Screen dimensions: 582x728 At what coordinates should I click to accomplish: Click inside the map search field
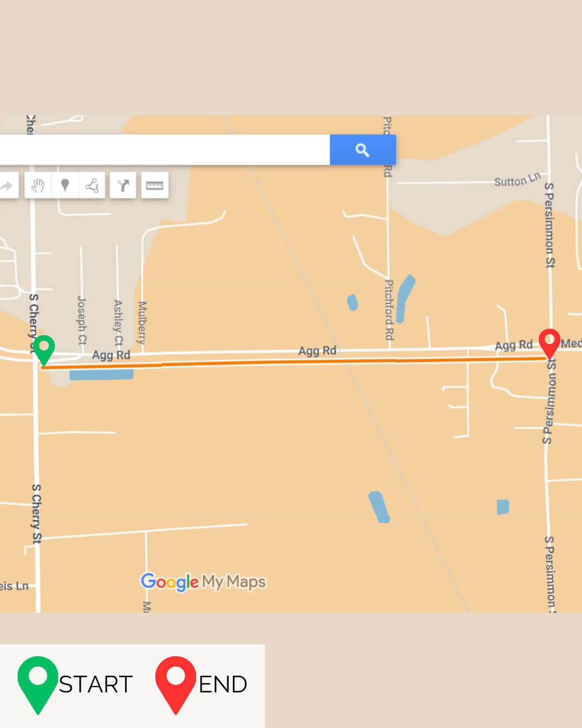pyautogui.click(x=165, y=150)
